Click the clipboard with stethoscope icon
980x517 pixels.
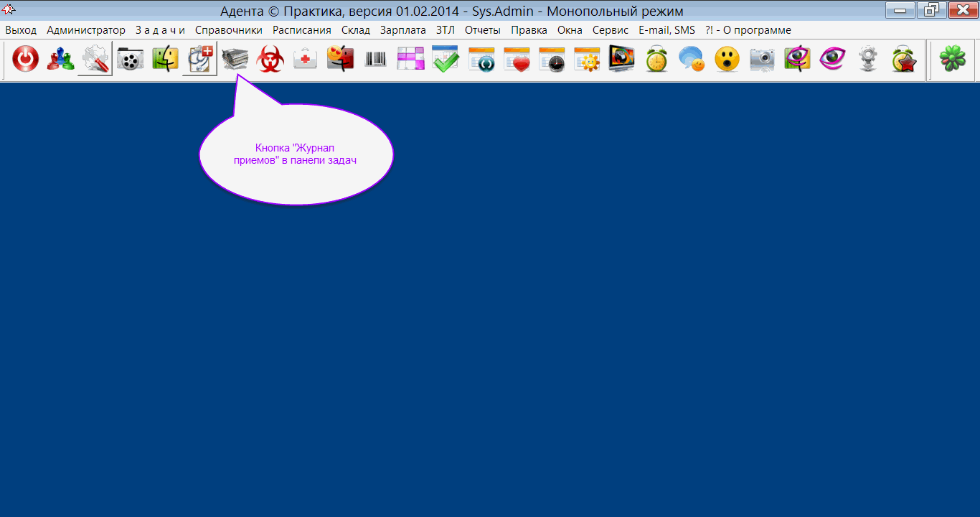point(199,59)
